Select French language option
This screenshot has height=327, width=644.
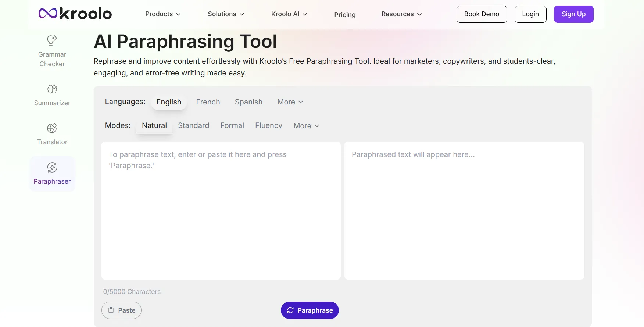208,102
